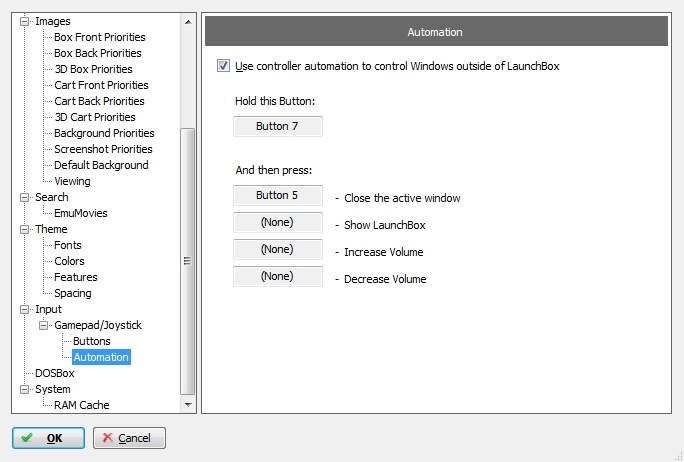Change the Hold this Button binding (Button 7)

click(x=278, y=126)
